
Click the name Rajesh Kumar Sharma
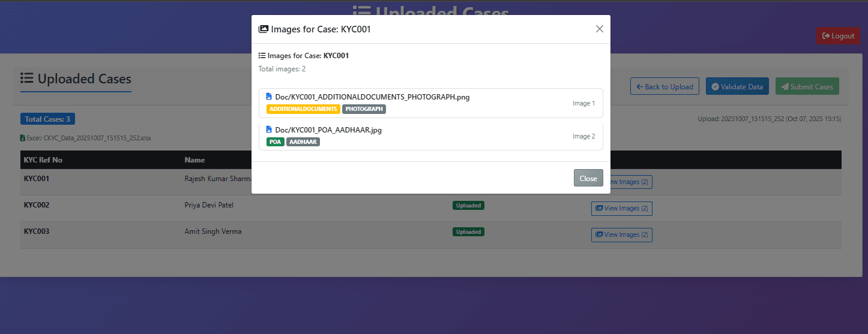218,179
